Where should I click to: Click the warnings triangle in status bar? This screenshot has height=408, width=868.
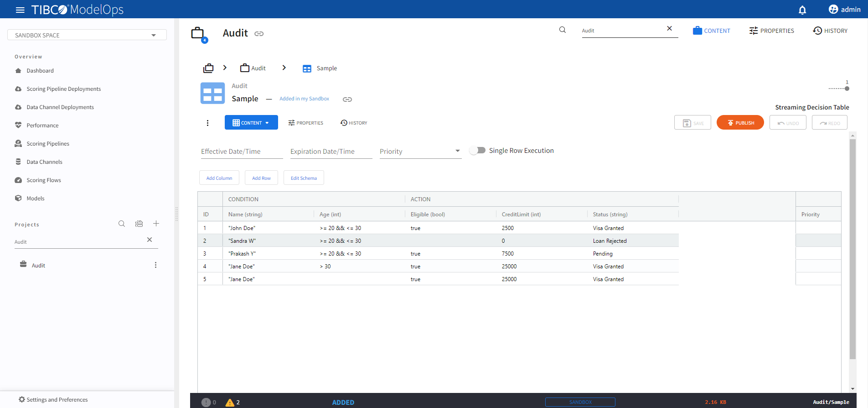(230, 402)
